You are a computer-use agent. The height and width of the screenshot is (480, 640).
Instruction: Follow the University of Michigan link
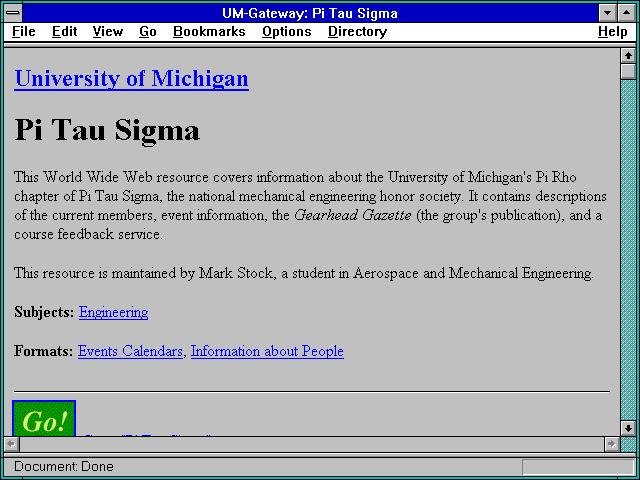click(x=131, y=78)
